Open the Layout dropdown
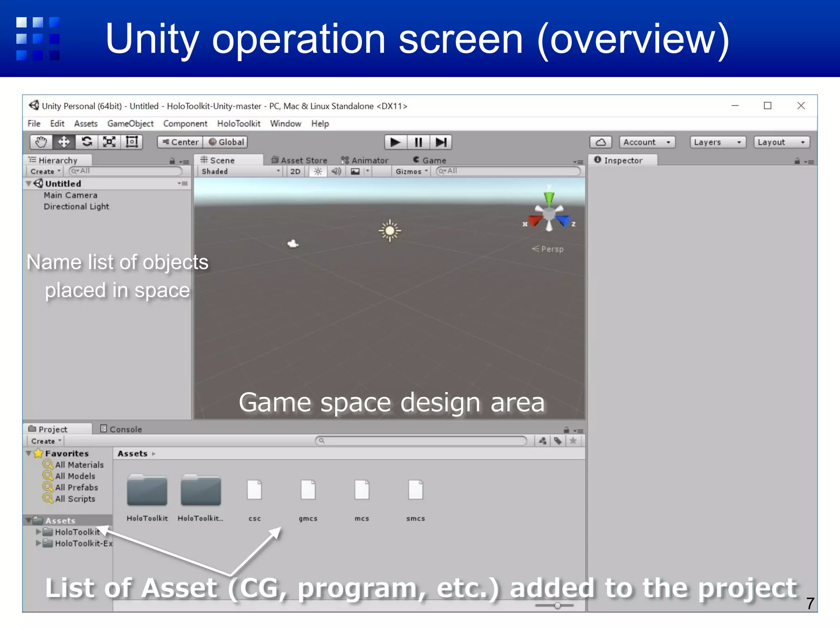Screen dimensions: 840x630 [x=782, y=142]
